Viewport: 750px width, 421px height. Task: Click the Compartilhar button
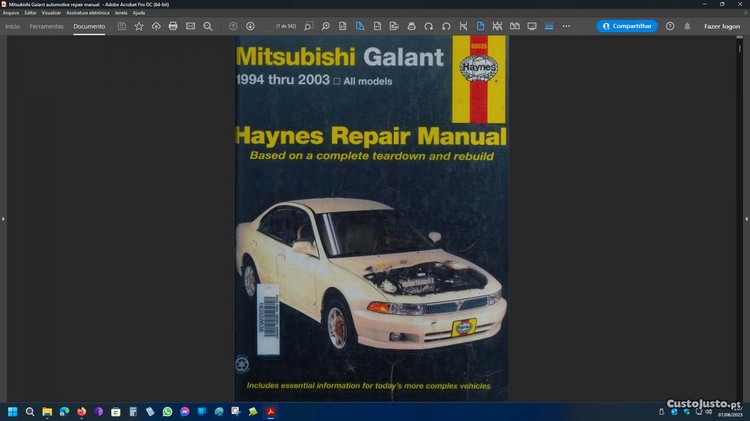(x=627, y=26)
